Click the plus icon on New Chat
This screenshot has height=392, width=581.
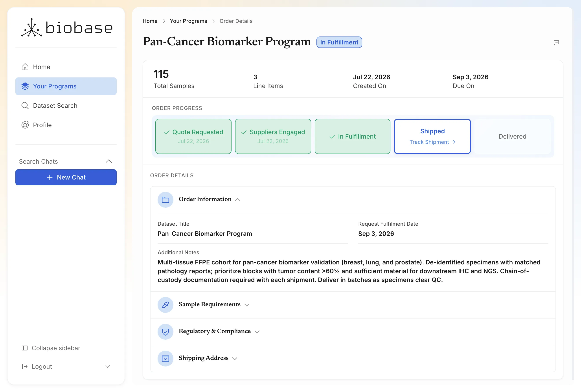[x=50, y=177]
